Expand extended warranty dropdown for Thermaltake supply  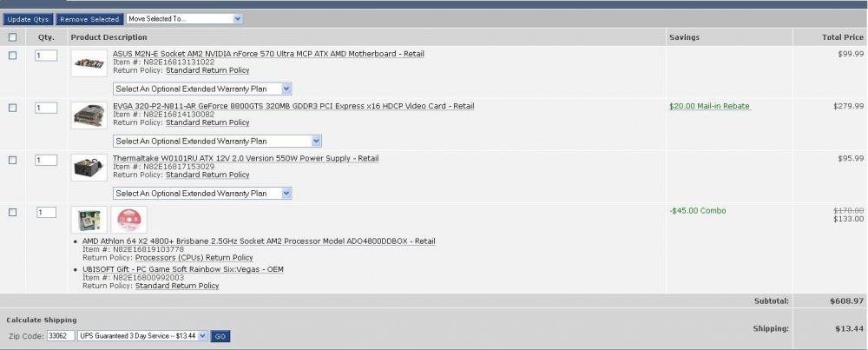pos(202,194)
